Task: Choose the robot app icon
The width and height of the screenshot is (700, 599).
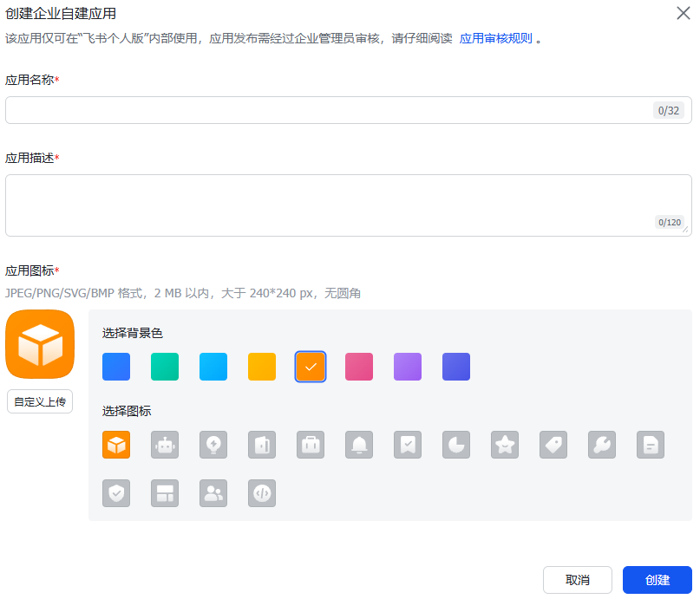Action: (x=165, y=445)
